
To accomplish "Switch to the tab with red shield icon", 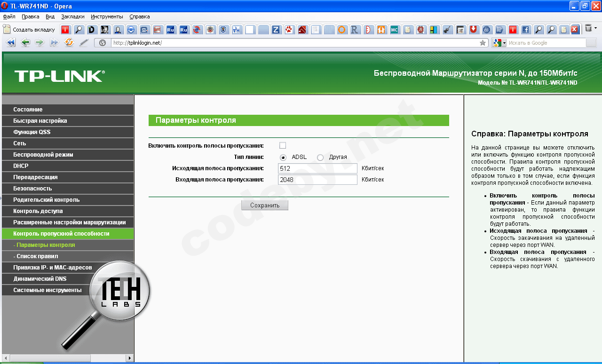I will coord(474,30).
